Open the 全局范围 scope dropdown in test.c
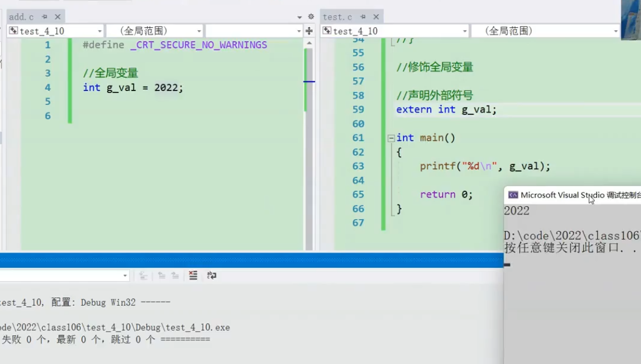Image resolution: width=641 pixels, height=364 pixels. (x=545, y=31)
